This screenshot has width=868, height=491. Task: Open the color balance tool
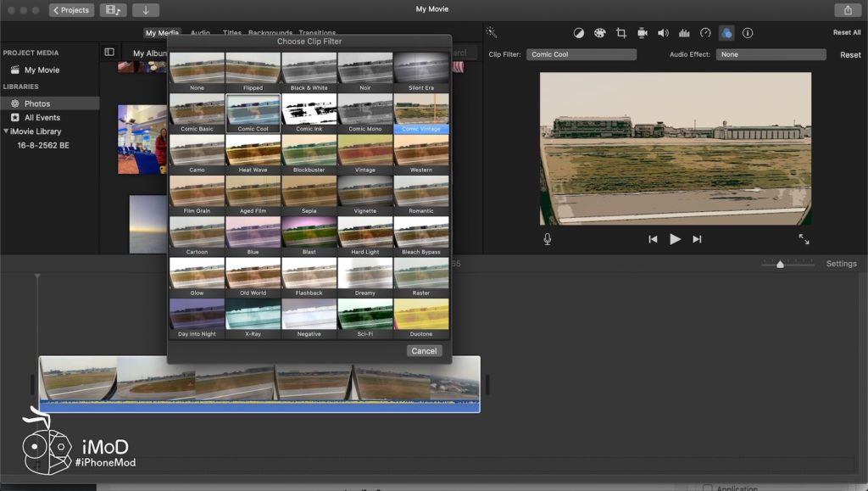click(x=579, y=33)
